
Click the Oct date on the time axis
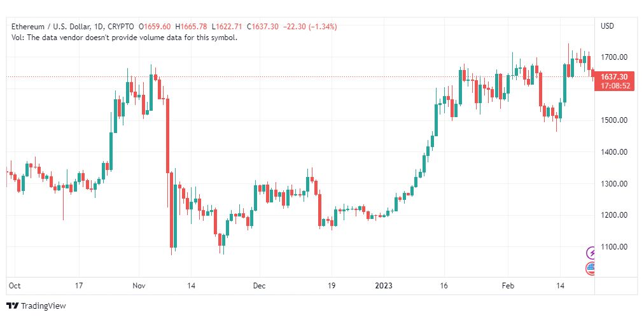click(x=15, y=286)
